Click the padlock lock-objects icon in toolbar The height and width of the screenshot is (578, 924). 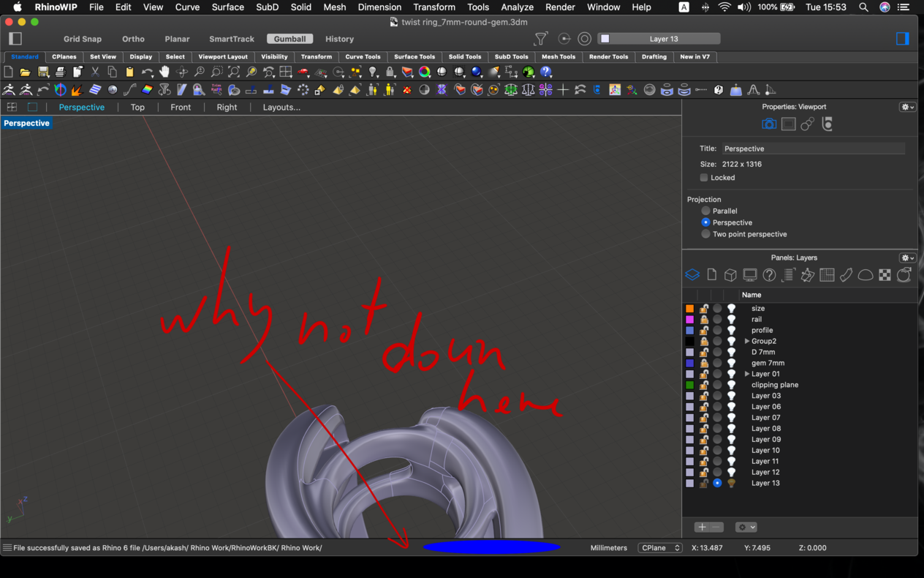pos(390,72)
